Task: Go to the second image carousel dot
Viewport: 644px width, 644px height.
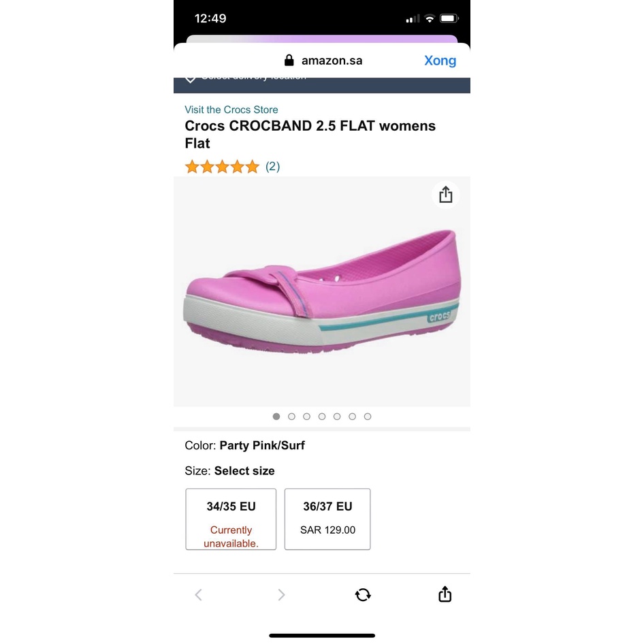Action: [x=291, y=417]
